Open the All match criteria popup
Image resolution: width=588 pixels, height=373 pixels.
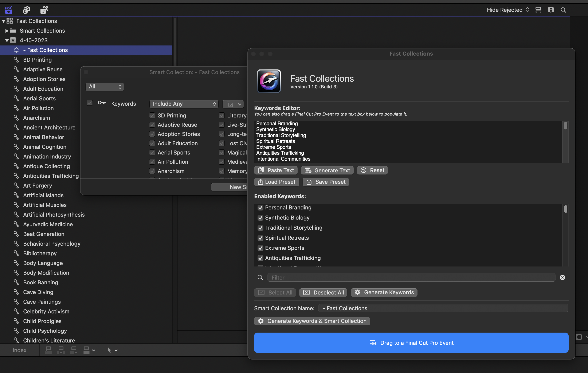(105, 87)
